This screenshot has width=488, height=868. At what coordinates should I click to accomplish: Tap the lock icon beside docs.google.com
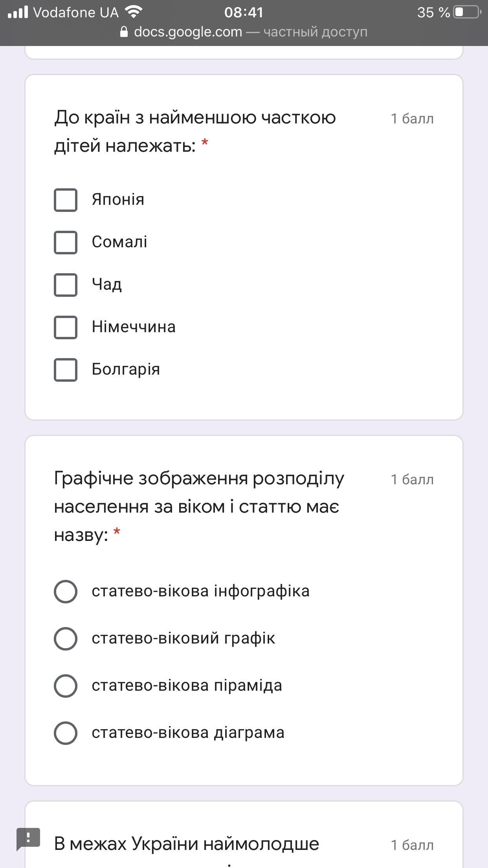pyautogui.click(x=124, y=31)
